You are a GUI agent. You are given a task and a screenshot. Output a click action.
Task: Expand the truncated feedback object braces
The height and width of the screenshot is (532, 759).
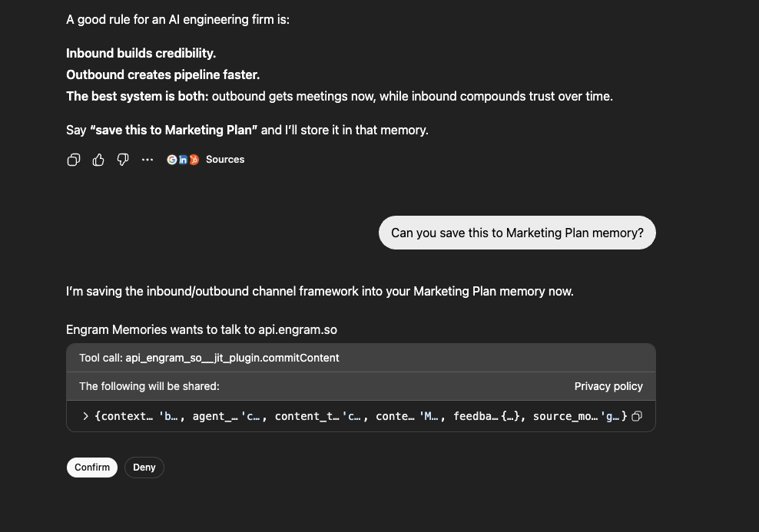click(x=512, y=416)
